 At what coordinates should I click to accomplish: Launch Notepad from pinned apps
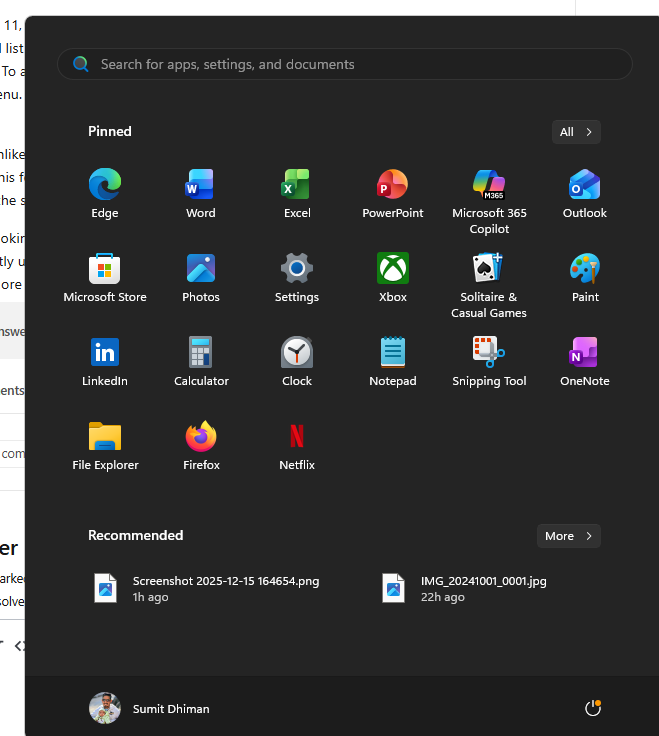coord(393,362)
